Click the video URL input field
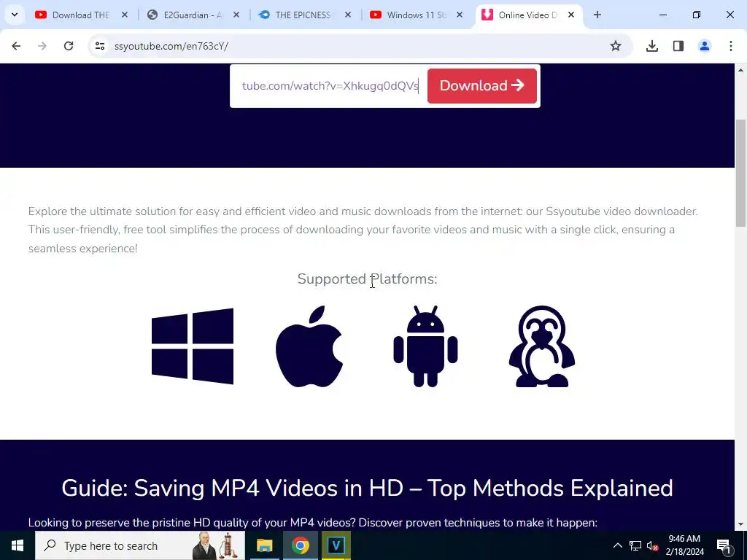Screen dimensions: 747x560 click(x=330, y=86)
